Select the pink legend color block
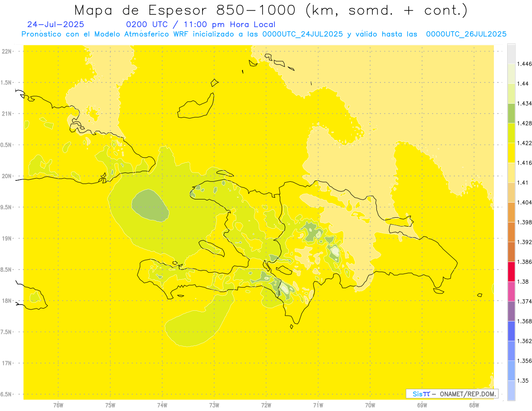The image size is (532, 411). pos(511,291)
